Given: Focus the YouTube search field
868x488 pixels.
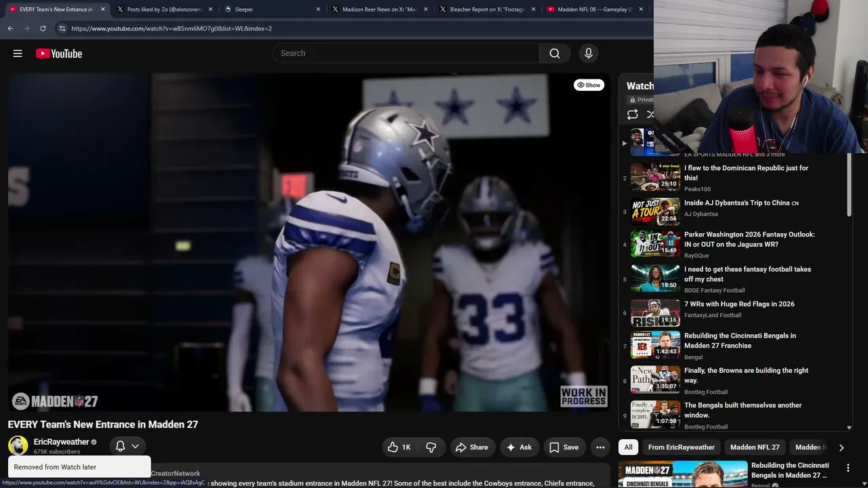Looking at the screenshot, I should click(x=406, y=54).
